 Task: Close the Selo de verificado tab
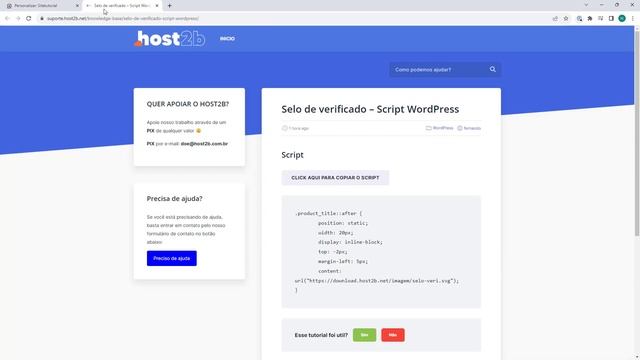[x=157, y=6]
